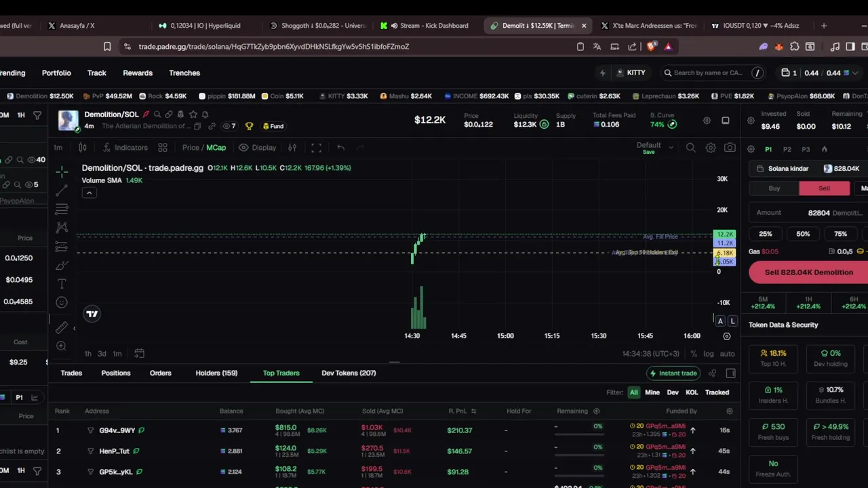Toggle percent scale on chart
The height and width of the screenshot is (488, 868).
(694, 354)
